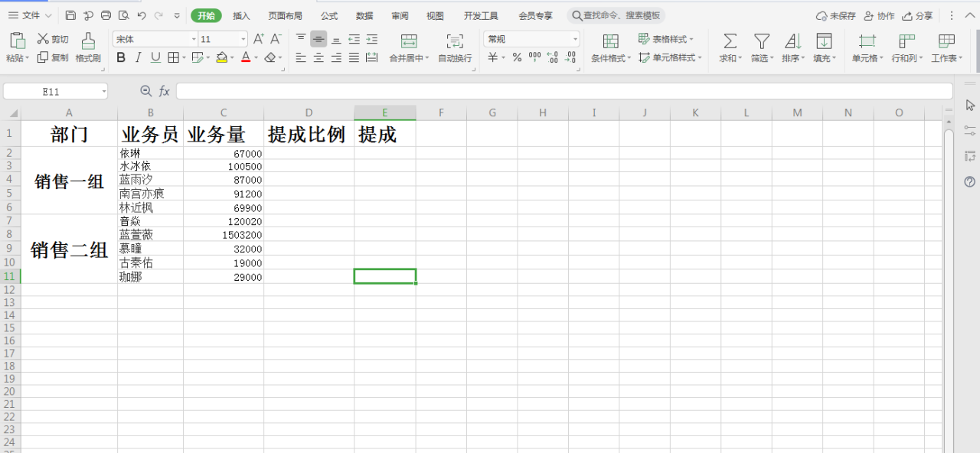Toggle top vertical alignment

[301, 39]
